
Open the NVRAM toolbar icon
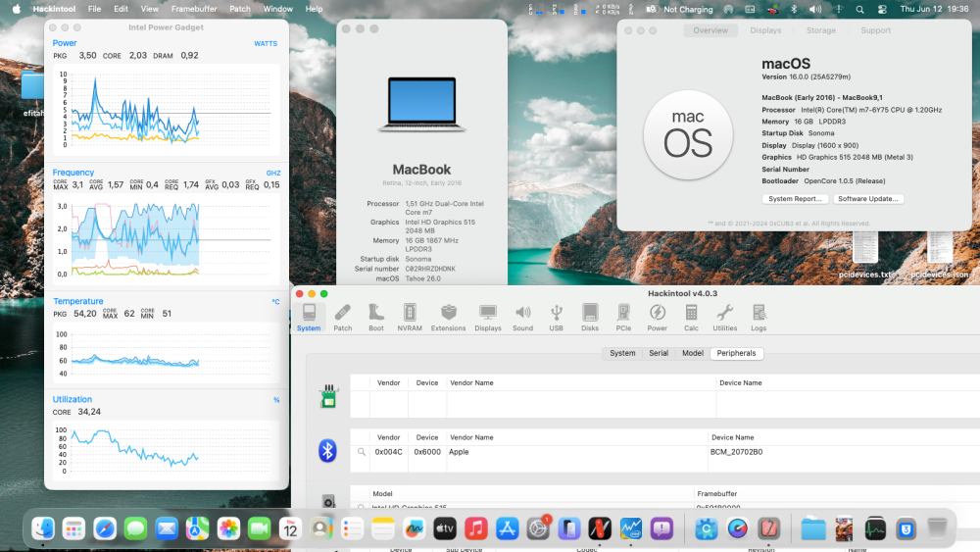click(410, 317)
